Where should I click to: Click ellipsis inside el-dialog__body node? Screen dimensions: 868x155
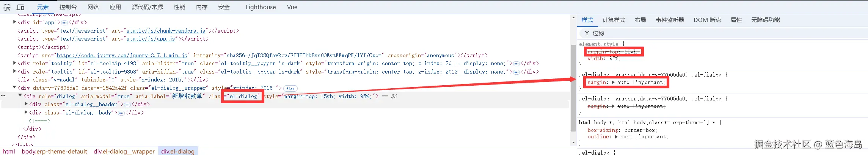[121, 113]
